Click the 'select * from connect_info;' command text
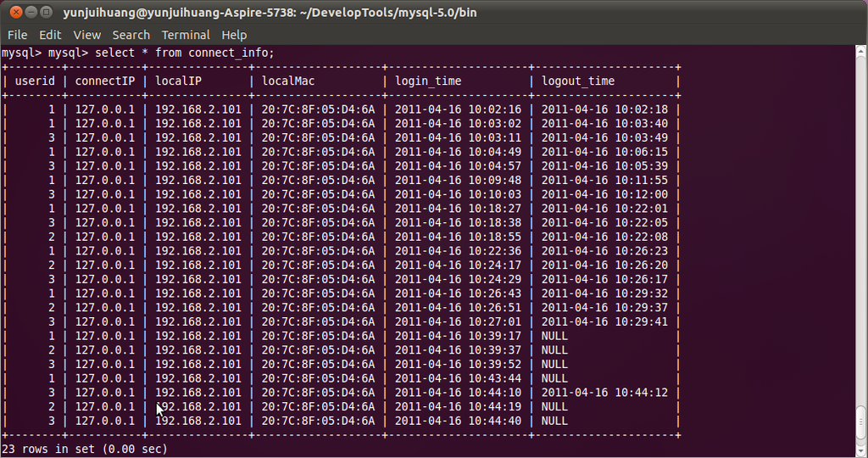This screenshot has width=868, height=458. pos(185,53)
